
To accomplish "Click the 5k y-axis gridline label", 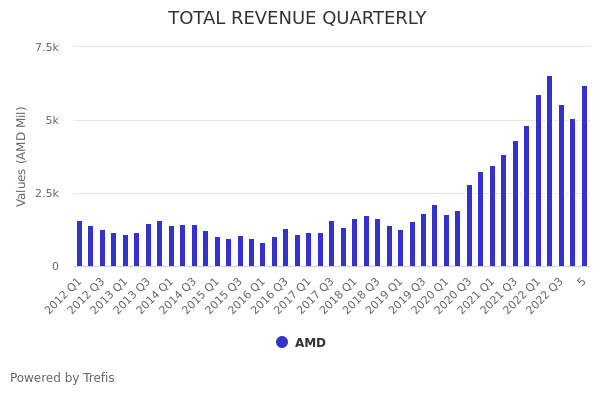I will [x=52, y=120].
